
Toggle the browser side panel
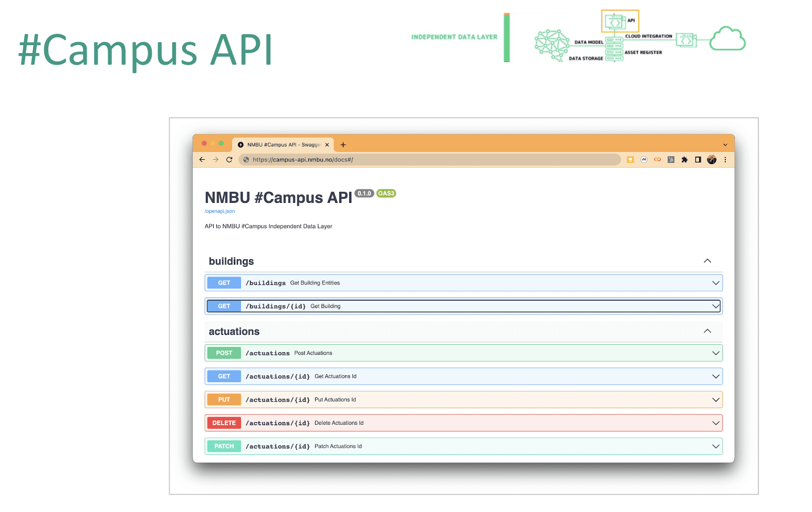(698, 160)
